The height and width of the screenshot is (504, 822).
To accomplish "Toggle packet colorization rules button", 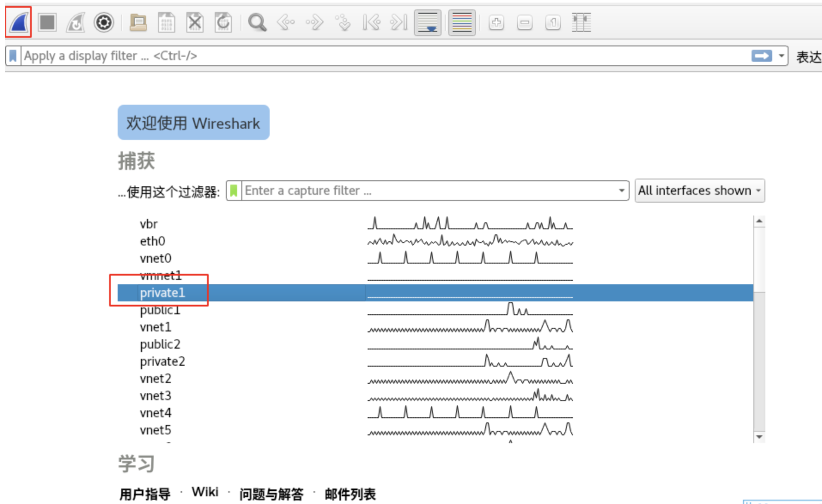I will [462, 22].
